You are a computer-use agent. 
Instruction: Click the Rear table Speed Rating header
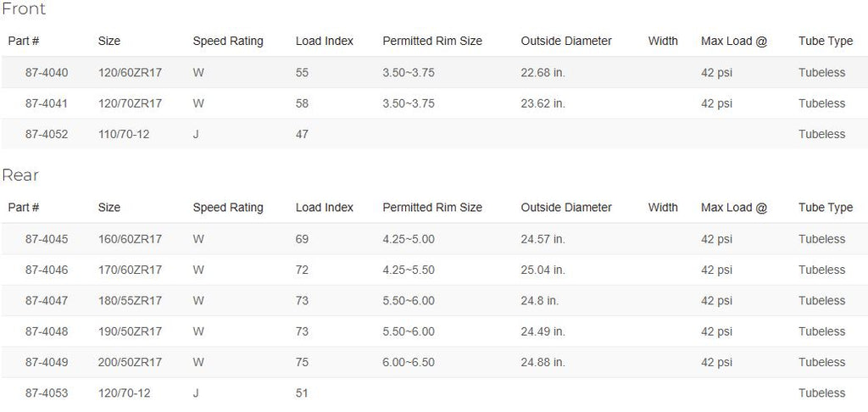pyautogui.click(x=228, y=208)
